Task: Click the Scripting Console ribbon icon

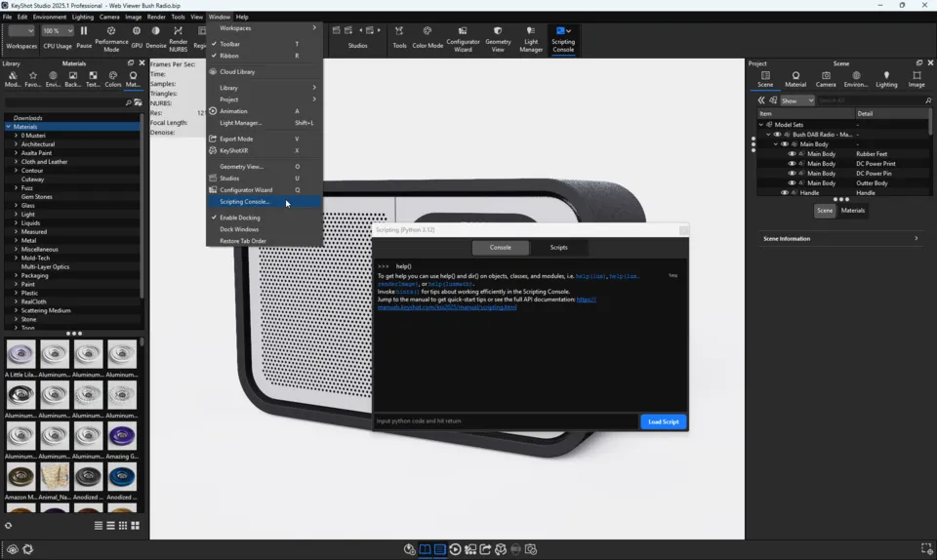Action: click(x=563, y=39)
